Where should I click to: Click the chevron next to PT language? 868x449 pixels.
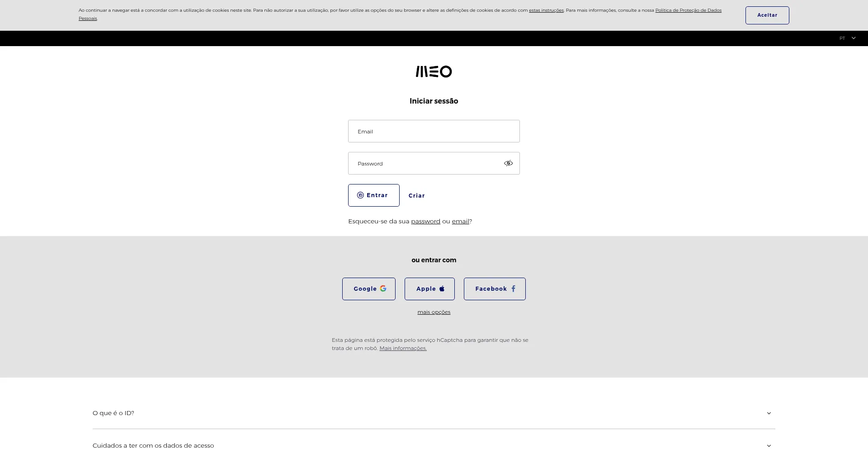click(854, 38)
